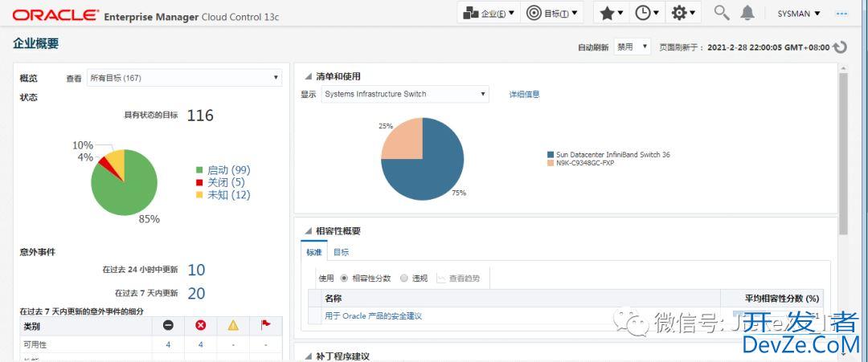Viewport: 868px width, 362px height.
Task: Open the Targets (目标) menu
Action: pyautogui.click(x=552, y=14)
